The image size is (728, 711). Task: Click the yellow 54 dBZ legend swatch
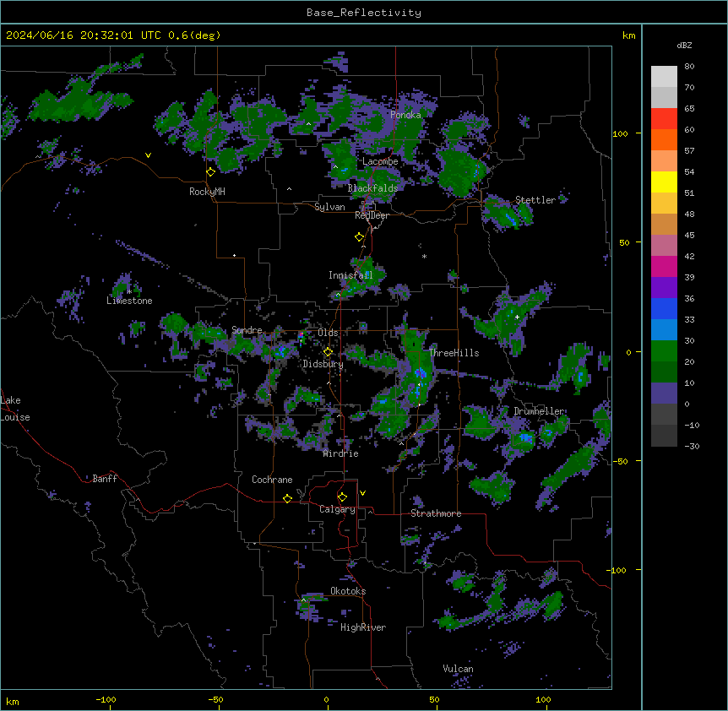point(664,182)
